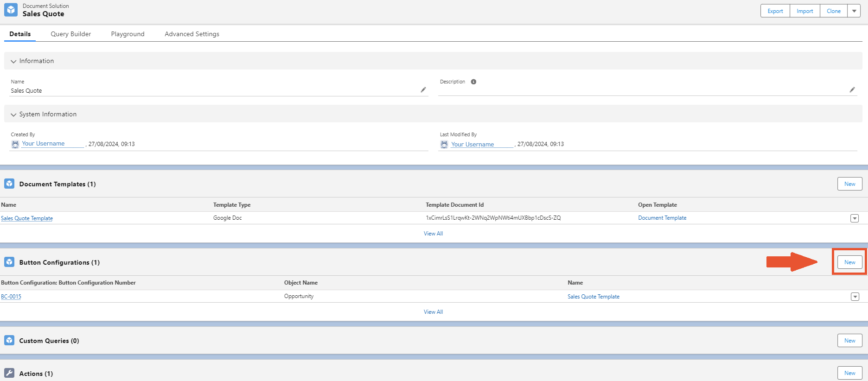Click the Button Configurations section icon
This screenshot has height=381, width=868.
9,262
